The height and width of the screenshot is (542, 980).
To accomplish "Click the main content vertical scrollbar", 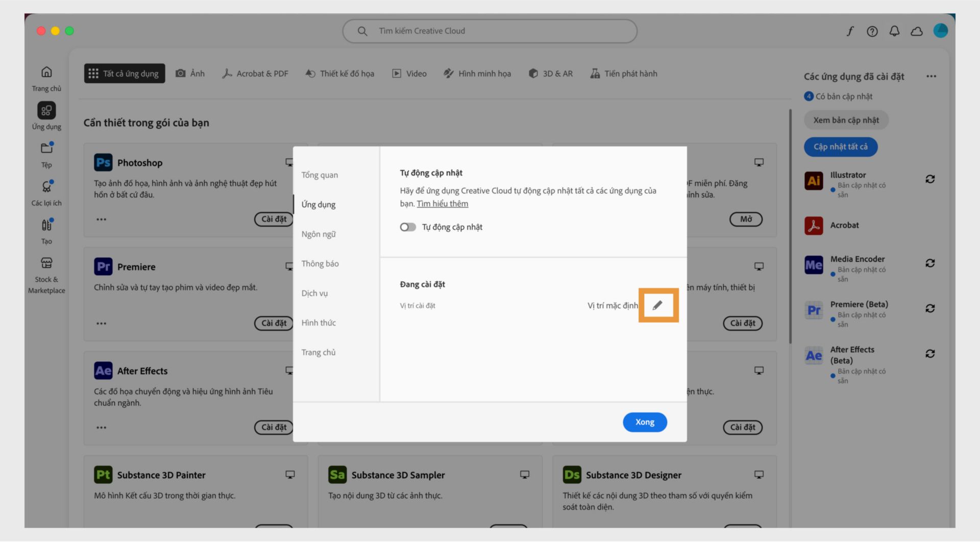I will click(790, 226).
